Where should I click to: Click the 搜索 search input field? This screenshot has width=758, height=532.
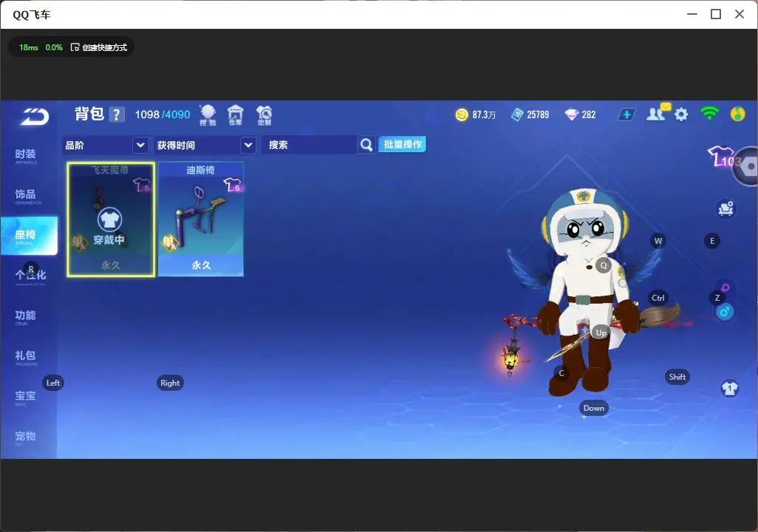[310, 145]
